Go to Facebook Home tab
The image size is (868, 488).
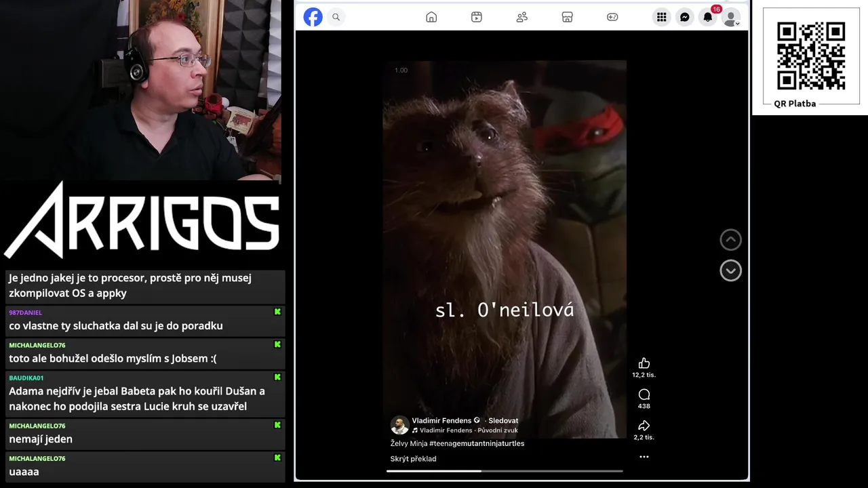point(431,17)
